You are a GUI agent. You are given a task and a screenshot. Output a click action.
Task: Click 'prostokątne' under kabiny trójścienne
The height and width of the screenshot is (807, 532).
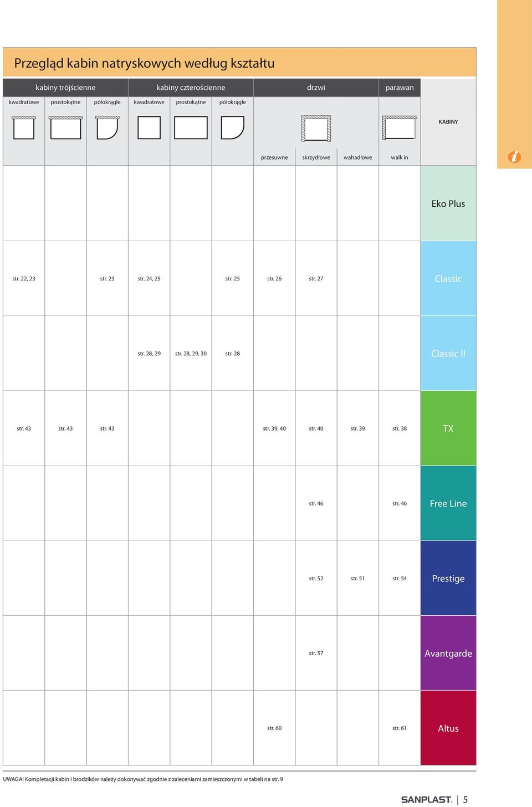pyautogui.click(x=65, y=102)
